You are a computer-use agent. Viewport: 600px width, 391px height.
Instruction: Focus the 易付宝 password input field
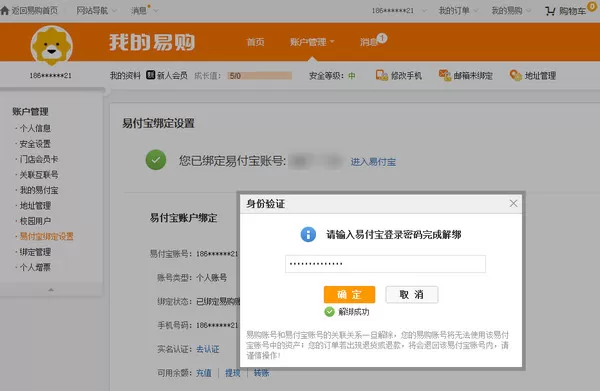tap(385, 264)
